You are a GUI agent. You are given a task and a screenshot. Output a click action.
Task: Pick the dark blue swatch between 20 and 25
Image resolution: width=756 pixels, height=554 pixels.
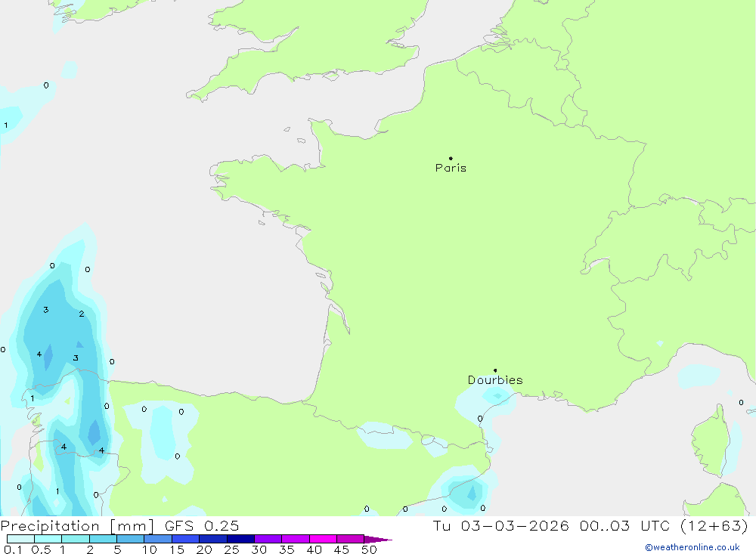coord(213,539)
